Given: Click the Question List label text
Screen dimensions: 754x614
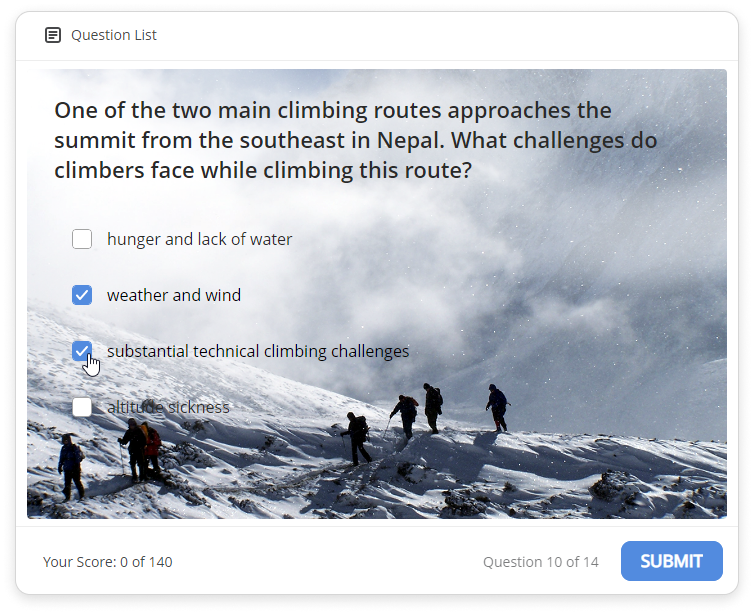Looking at the screenshot, I should coord(114,35).
